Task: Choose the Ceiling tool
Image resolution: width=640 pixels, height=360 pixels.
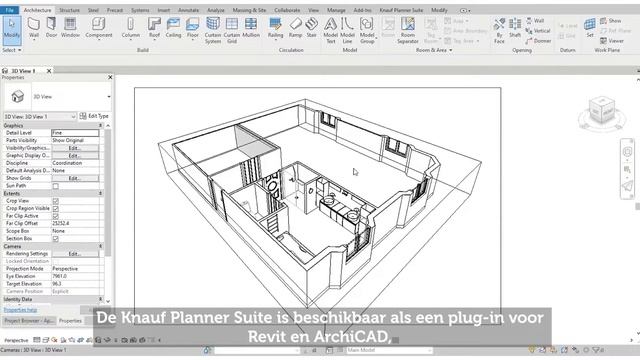Action: click(173, 28)
